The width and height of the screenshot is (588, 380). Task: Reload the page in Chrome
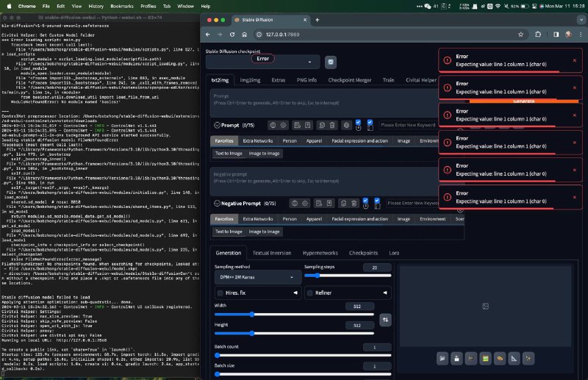232,35
